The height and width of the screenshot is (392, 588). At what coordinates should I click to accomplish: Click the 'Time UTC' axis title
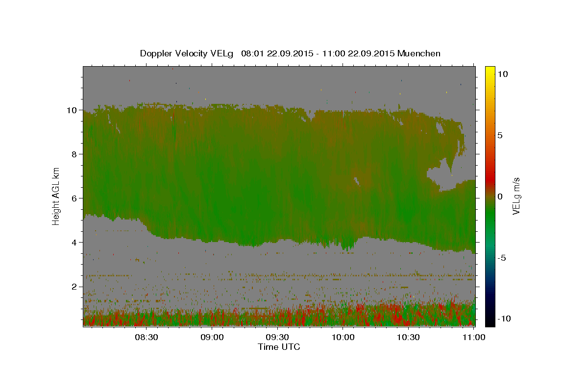279,347
